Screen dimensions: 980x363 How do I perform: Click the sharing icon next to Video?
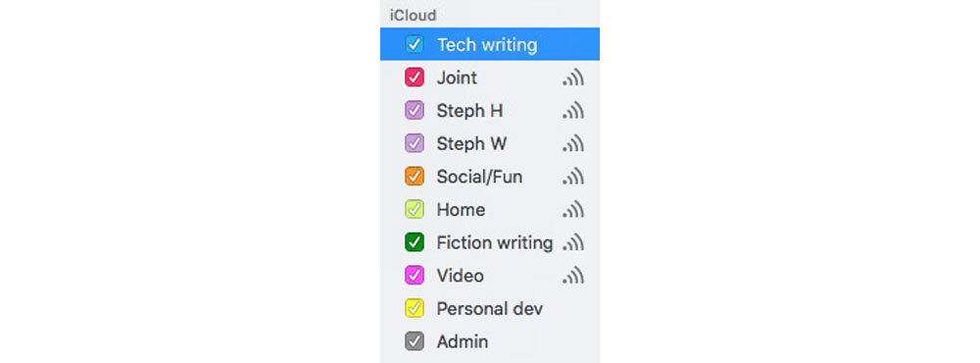click(573, 276)
